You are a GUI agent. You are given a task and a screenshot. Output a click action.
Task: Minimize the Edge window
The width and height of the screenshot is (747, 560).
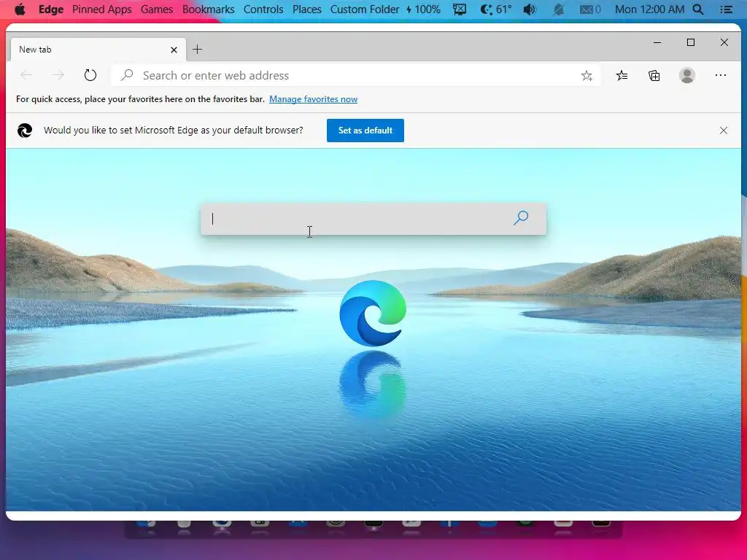[657, 42]
